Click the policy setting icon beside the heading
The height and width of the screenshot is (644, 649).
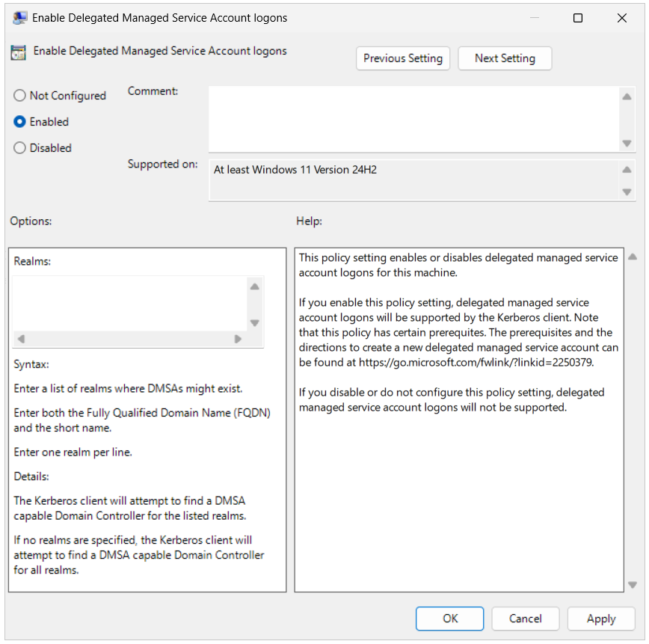17,52
